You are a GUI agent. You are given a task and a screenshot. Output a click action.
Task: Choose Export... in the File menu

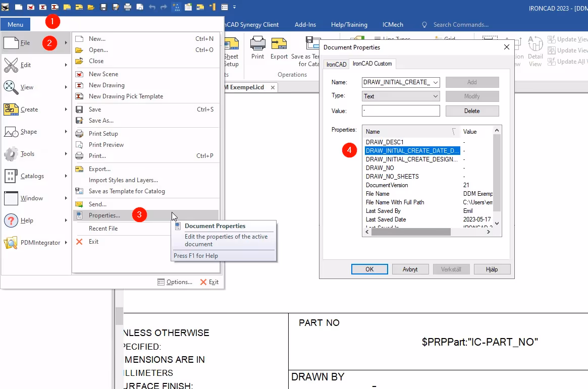click(x=145, y=169)
